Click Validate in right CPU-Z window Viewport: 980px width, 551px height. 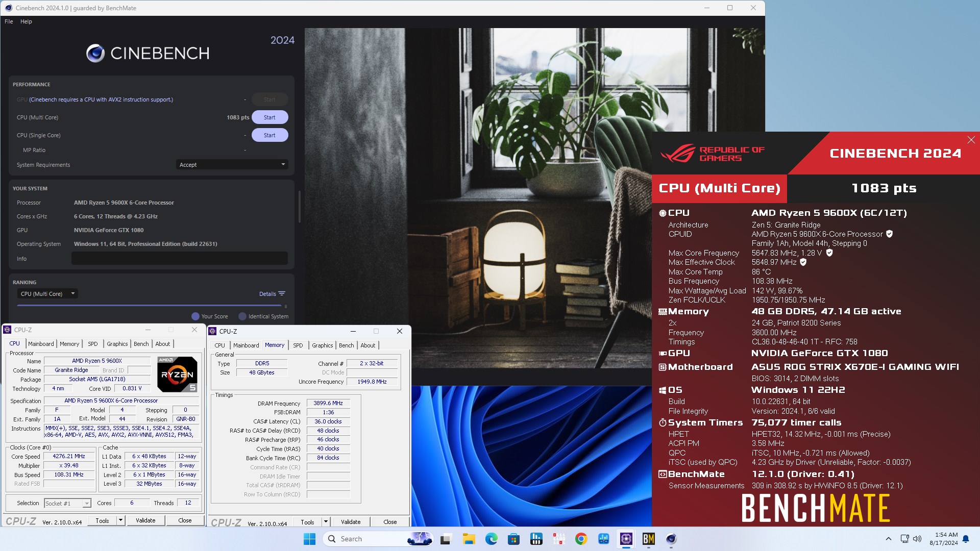tap(351, 522)
